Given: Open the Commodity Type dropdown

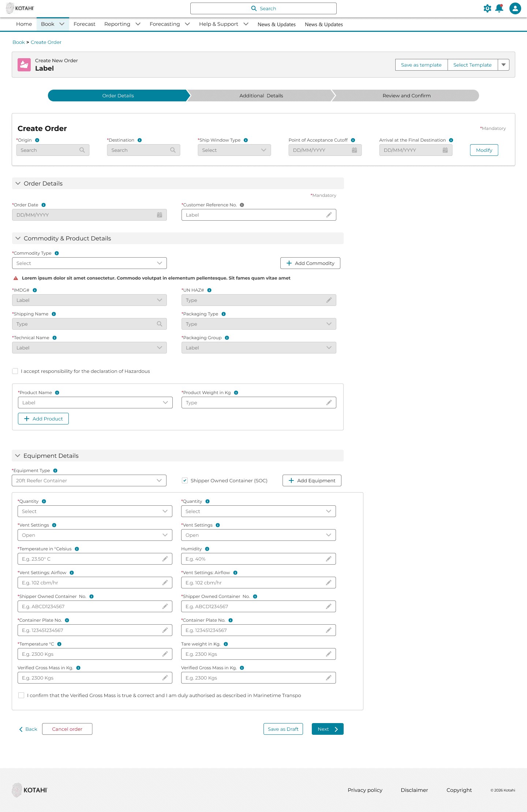Looking at the screenshot, I should [89, 263].
